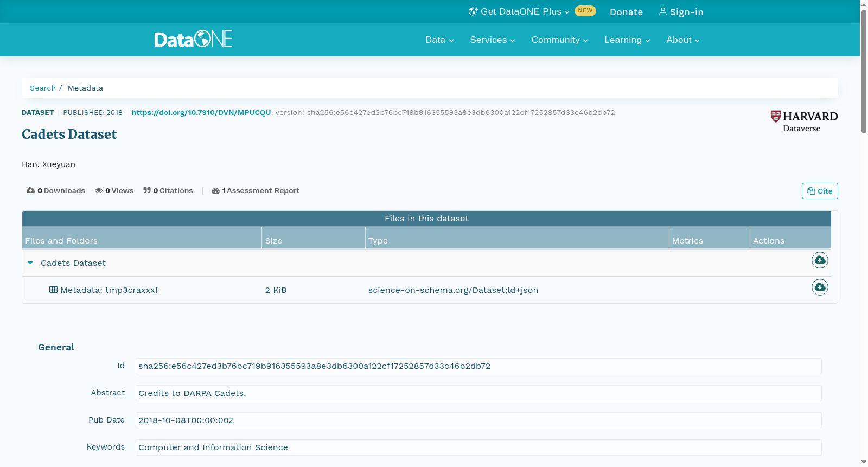
Task: Click the Files in this dataset banner
Action: coord(426,219)
